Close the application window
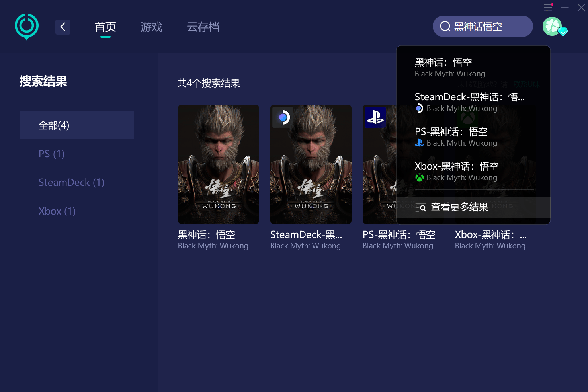Screen dimensions: 588x392 pyautogui.click(x=581, y=7)
